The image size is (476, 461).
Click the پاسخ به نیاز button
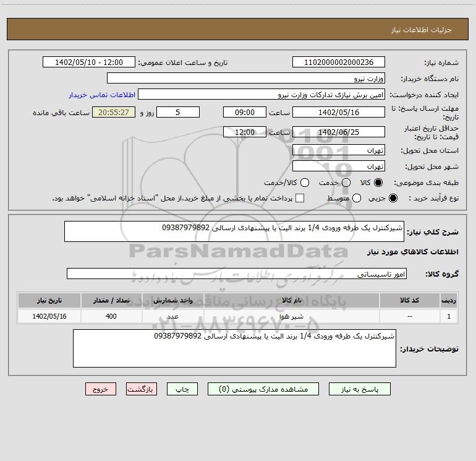(360, 389)
